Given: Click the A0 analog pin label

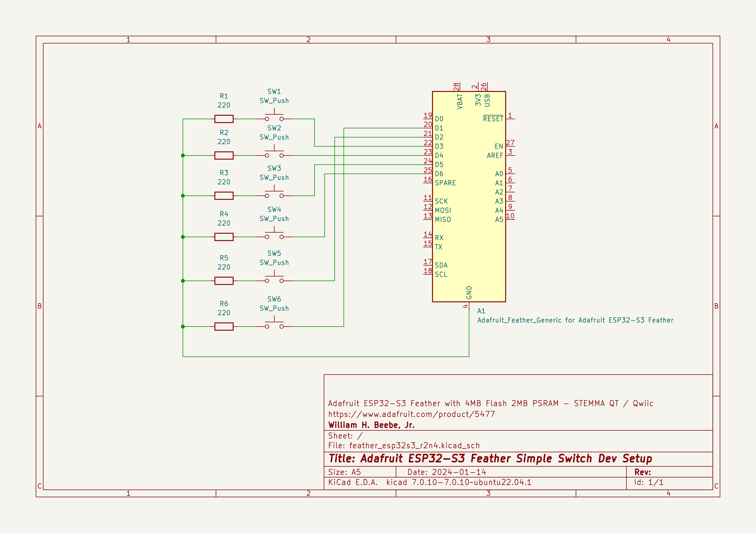Looking at the screenshot, I should coord(499,174).
